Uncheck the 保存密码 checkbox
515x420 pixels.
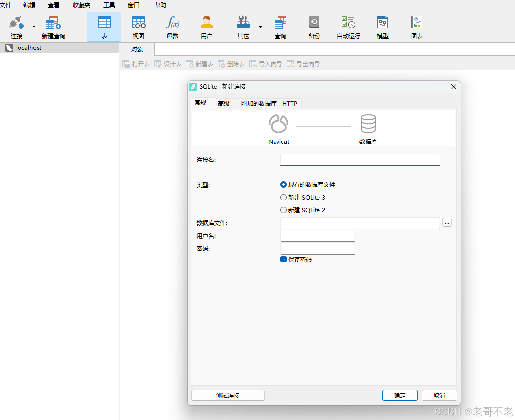[283, 260]
